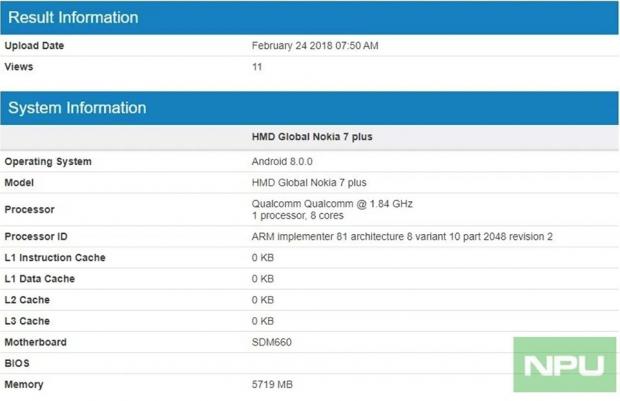Click the Model row label
Image resolution: width=620 pixels, height=401 pixels.
pos(21,183)
